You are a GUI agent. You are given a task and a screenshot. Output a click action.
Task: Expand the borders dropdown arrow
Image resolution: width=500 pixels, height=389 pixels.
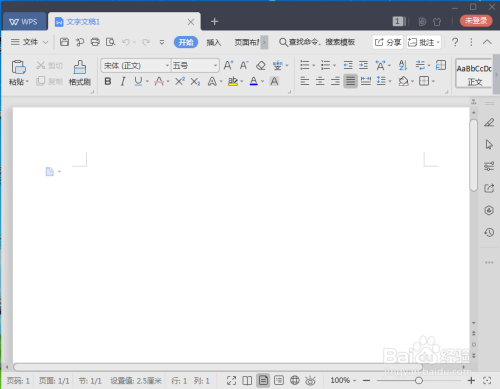433,81
